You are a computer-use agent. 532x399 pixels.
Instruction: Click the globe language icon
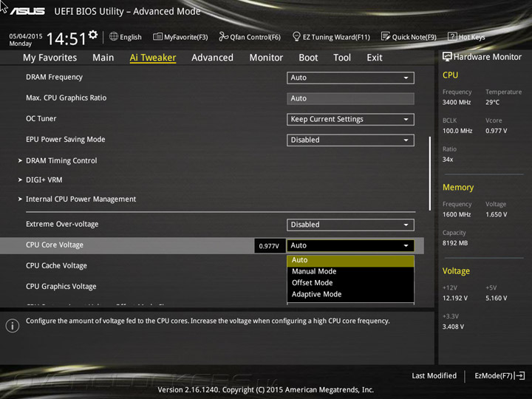pyautogui.click(x=114, y=37)
